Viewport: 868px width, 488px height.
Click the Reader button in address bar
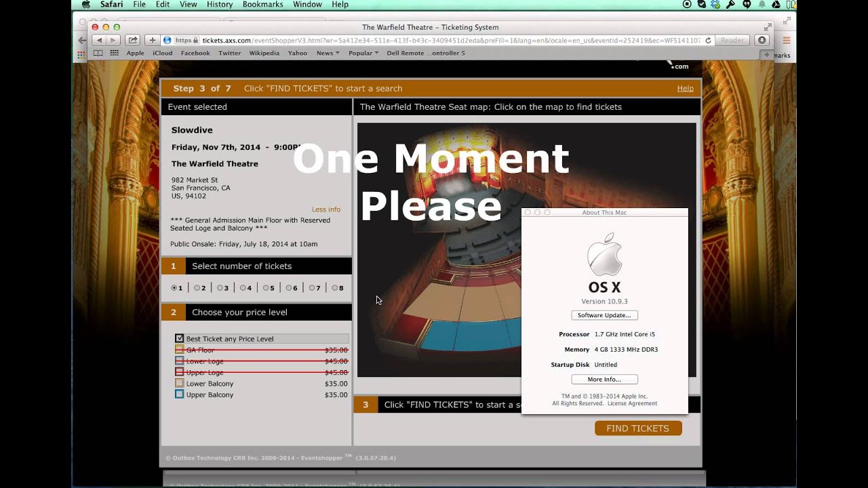click(x=732, y=41)
